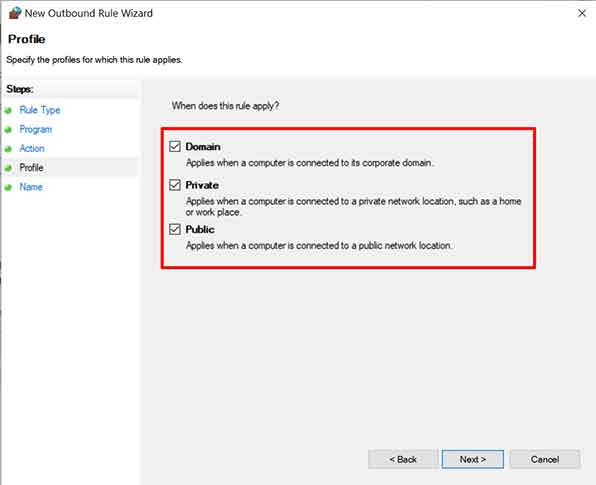Click the green bullet beside Program
The image size is (596, 485).
(8, 130)
